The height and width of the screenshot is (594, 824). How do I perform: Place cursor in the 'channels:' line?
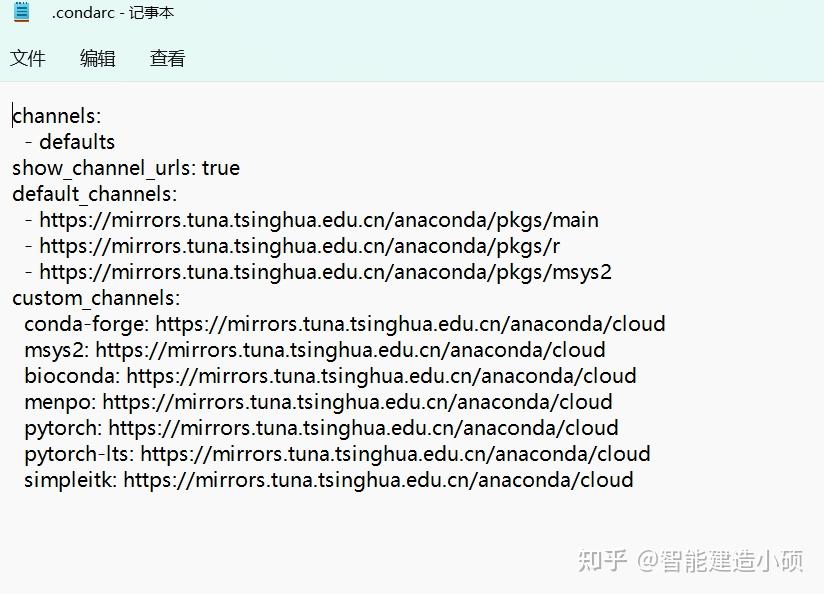pos(56,116)
